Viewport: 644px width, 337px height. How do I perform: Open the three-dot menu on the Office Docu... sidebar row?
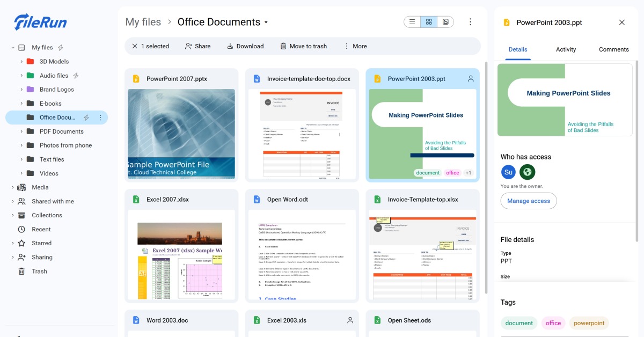click(100, 118)
